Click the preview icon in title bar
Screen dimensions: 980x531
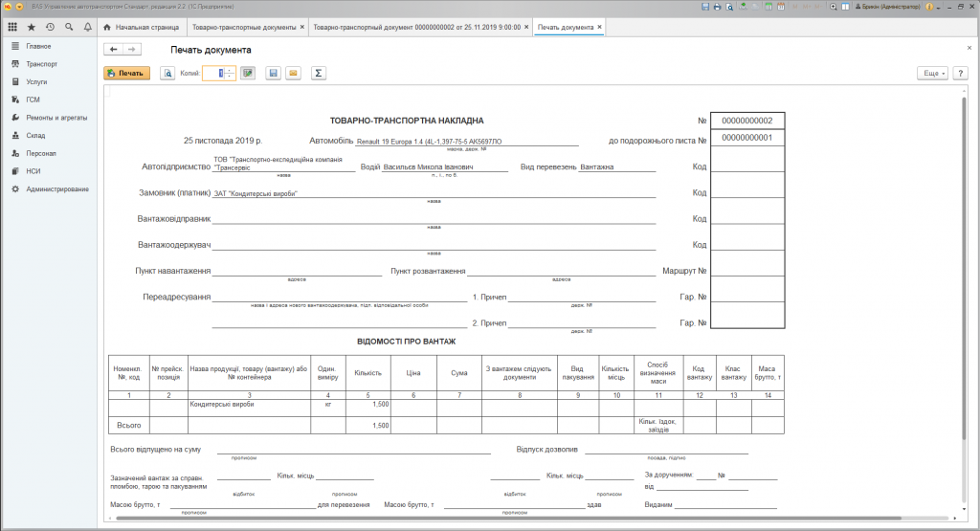click(x=729, y=7)
